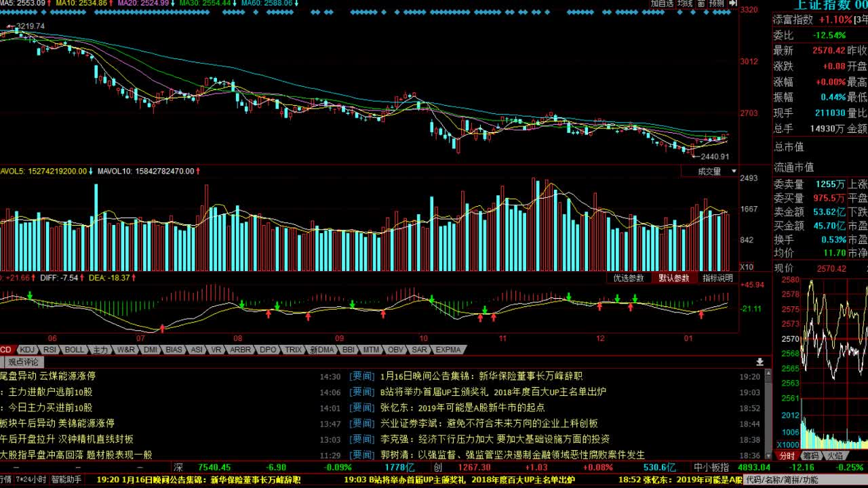The image size is (868, 488).
Task: Click the 创 index value 1267.30
Action: (x=475, y=467)
